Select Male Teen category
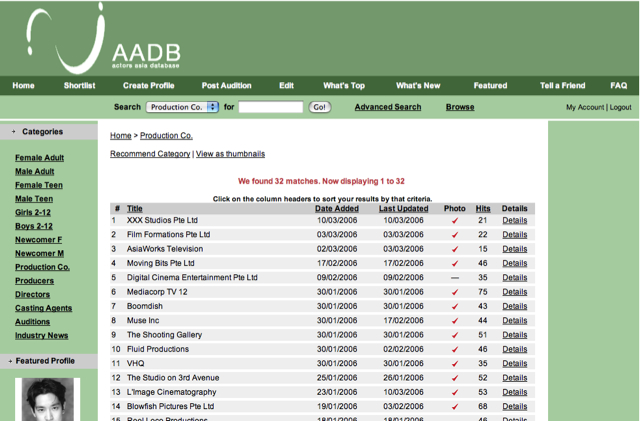This screenshot has height=421, width=640. tap(34, 199)
